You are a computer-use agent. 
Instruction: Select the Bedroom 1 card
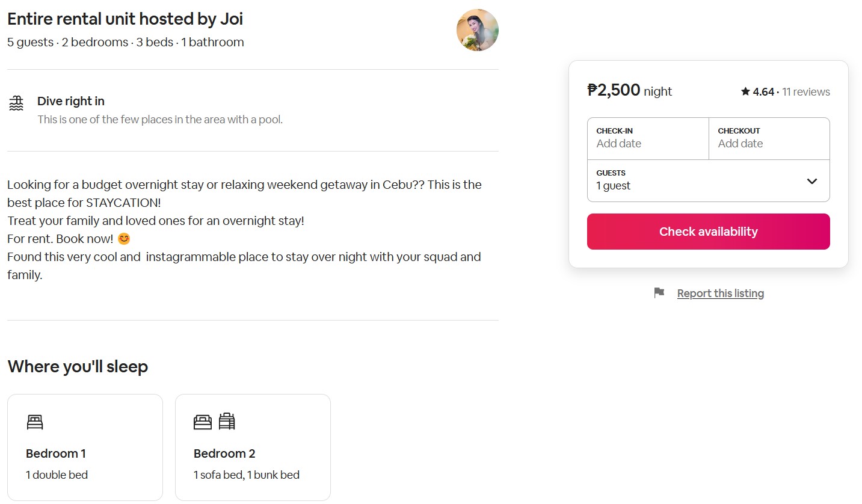85,447
